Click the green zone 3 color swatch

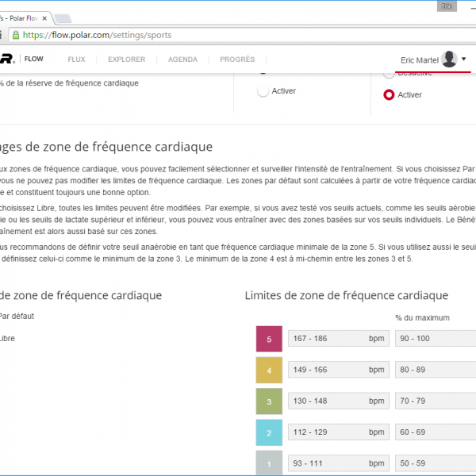coord(269,401)
